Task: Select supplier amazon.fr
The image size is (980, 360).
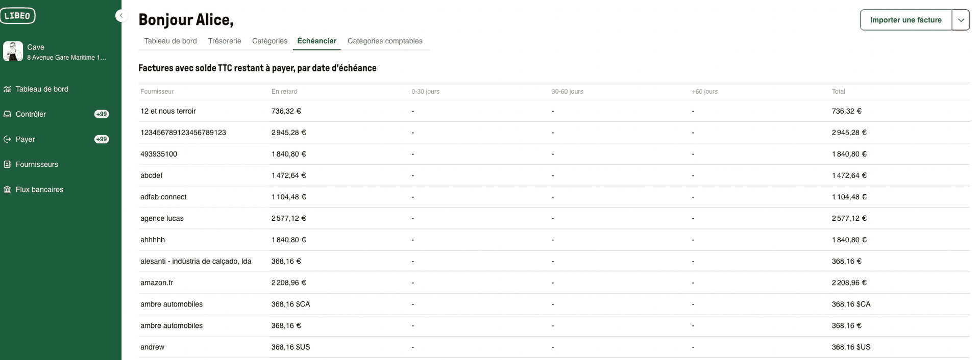Action: pos(157,282)
